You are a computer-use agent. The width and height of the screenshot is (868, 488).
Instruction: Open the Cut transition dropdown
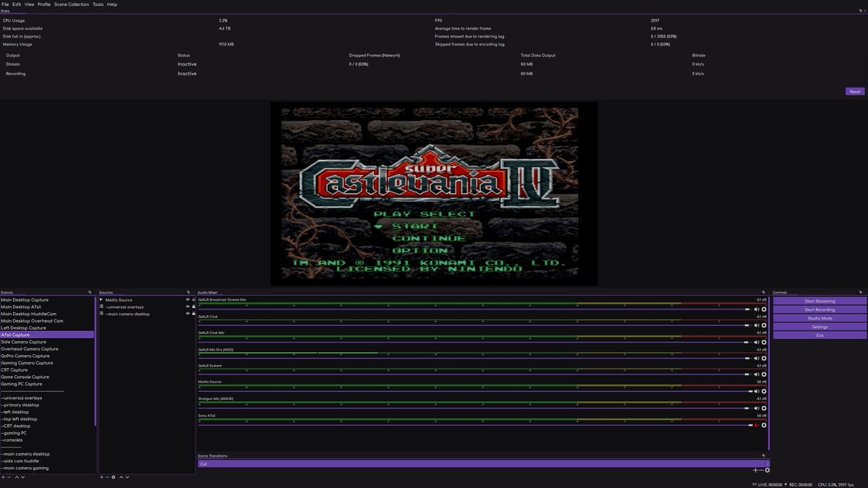click(x=484, y=463)
